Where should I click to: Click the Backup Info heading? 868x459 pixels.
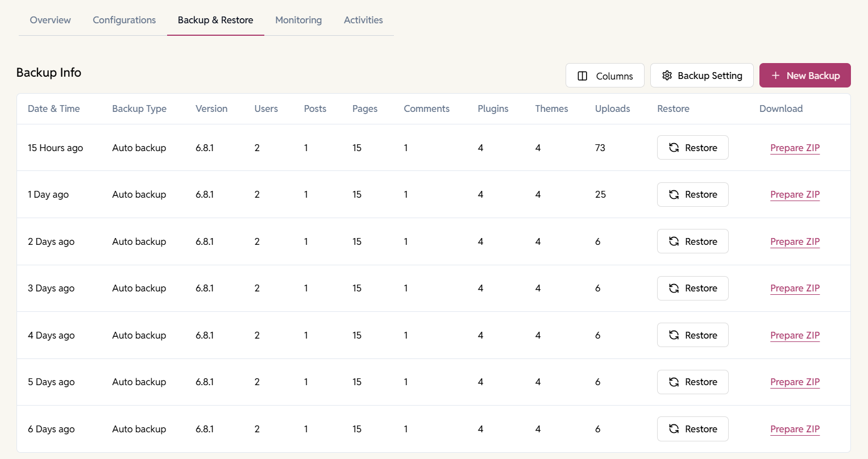[x=49, y=72]
